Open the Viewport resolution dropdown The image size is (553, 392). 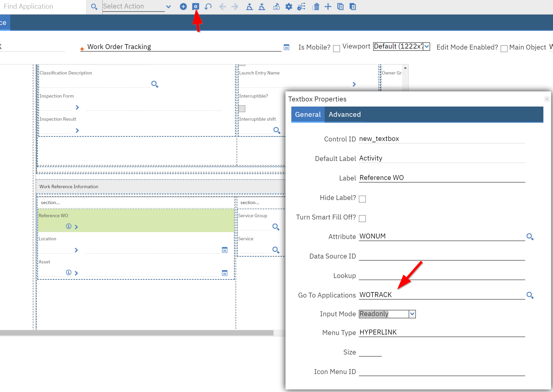(x=426, y=46)
